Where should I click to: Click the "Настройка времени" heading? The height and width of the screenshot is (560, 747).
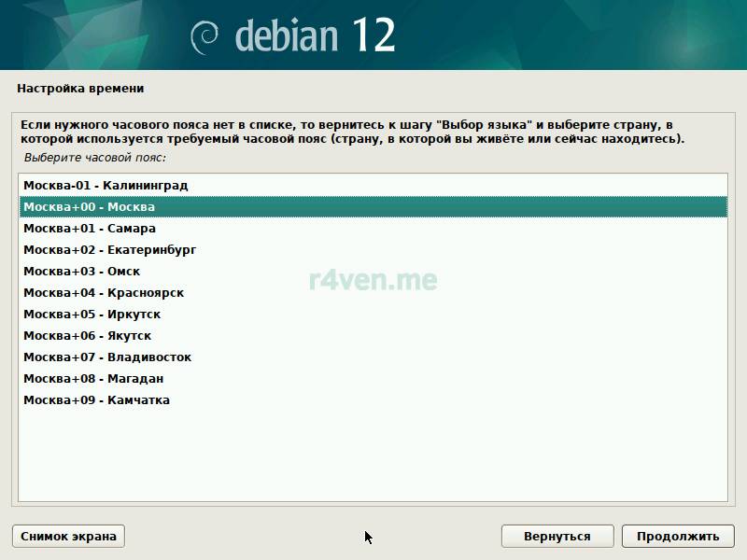[80, 89]
